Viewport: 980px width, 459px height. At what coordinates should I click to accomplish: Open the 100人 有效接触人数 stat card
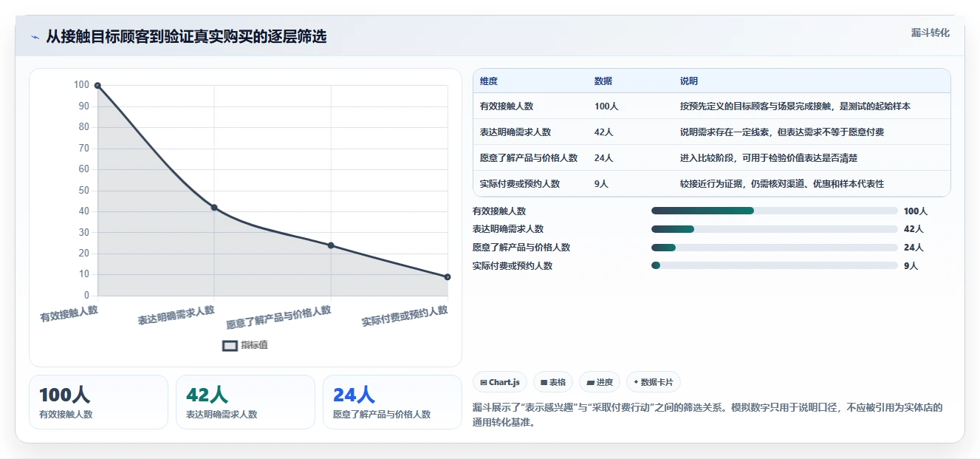pyautogui.click(x=98, y=402)
